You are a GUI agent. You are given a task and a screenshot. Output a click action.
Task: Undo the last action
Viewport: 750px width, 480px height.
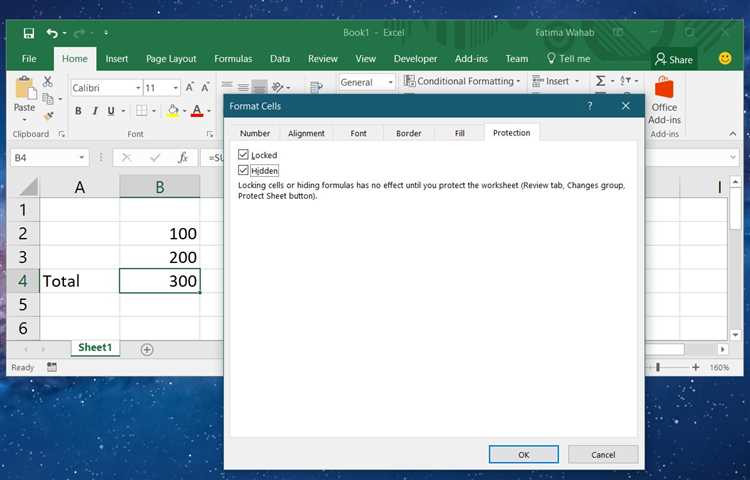pyautogui.click(x=52, y=33)
